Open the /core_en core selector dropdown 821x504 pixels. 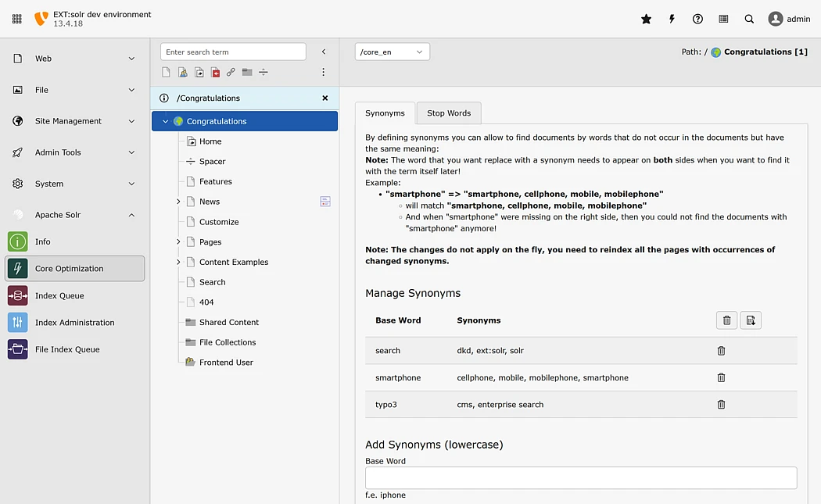392,52
